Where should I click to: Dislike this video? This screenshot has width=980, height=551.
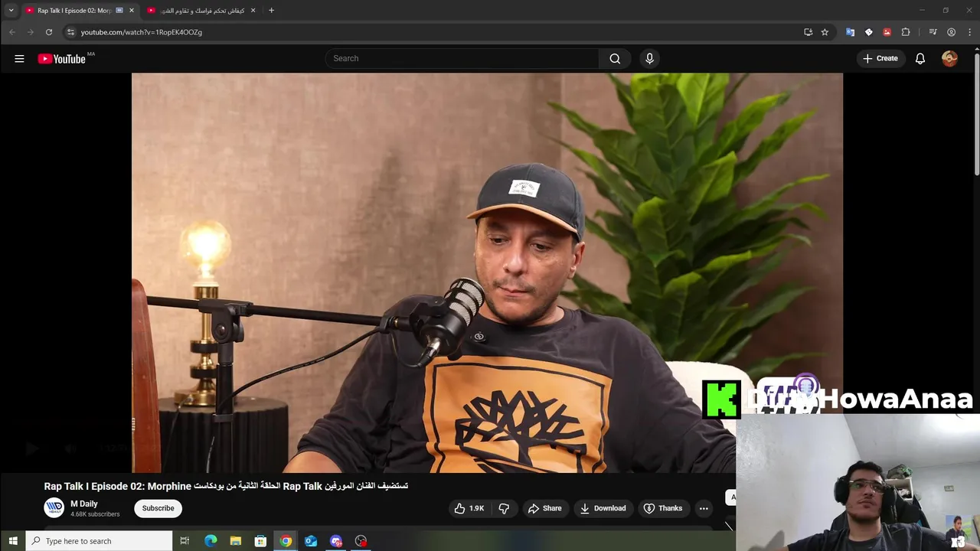(504, 508)
